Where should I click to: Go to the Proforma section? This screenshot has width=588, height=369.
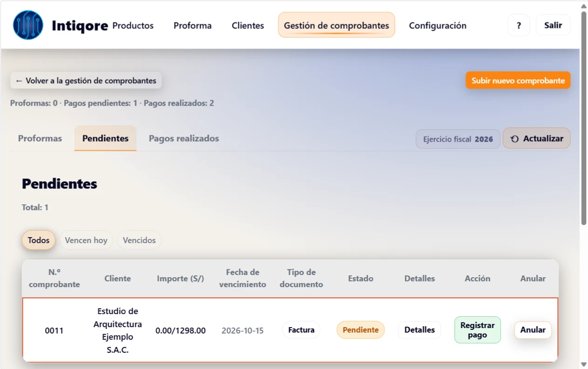(192, 26)
